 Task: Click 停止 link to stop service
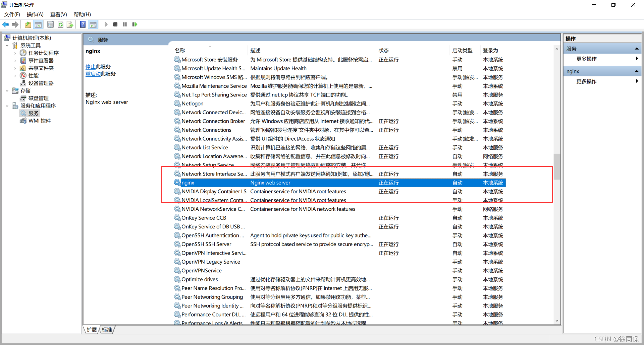[x=91, y=67]
